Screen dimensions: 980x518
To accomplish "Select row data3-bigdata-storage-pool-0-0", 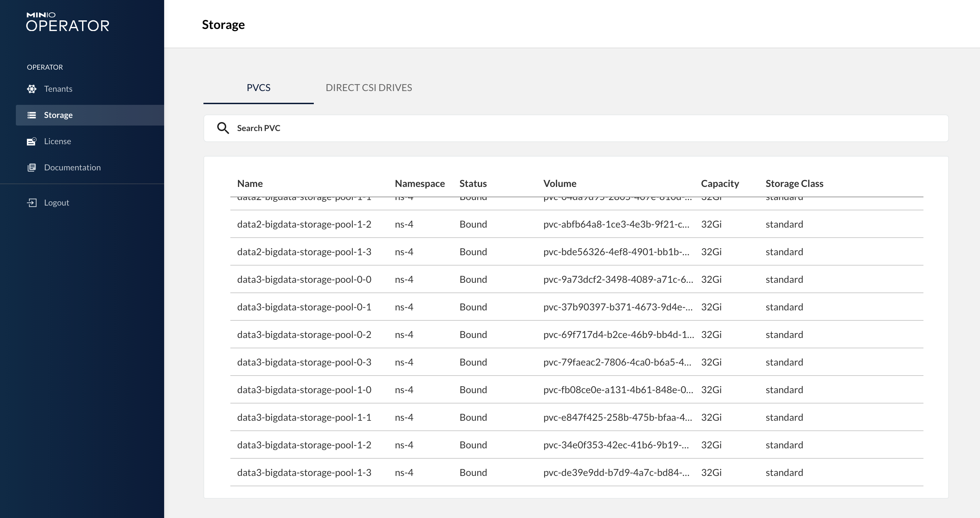I will [304, 279].
